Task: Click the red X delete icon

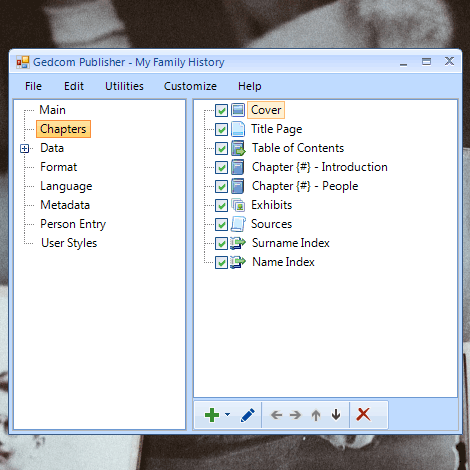Action: pyautogui.click(x=363, y=415)
